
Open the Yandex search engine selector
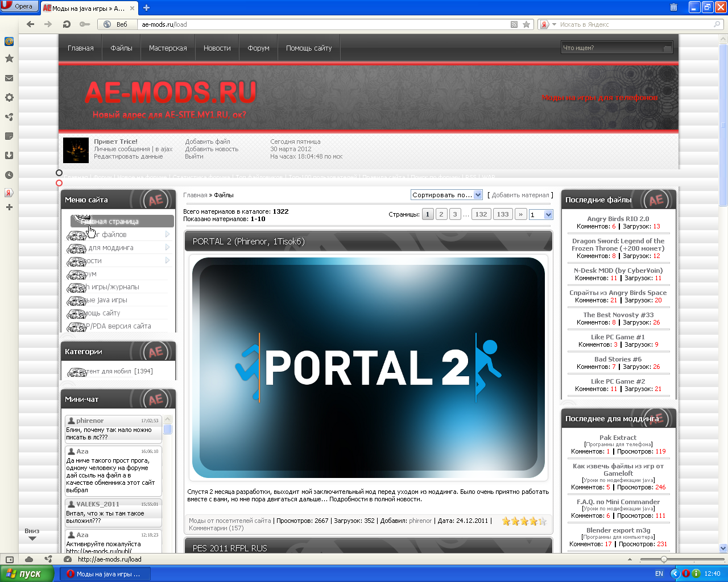pos(547,24)
